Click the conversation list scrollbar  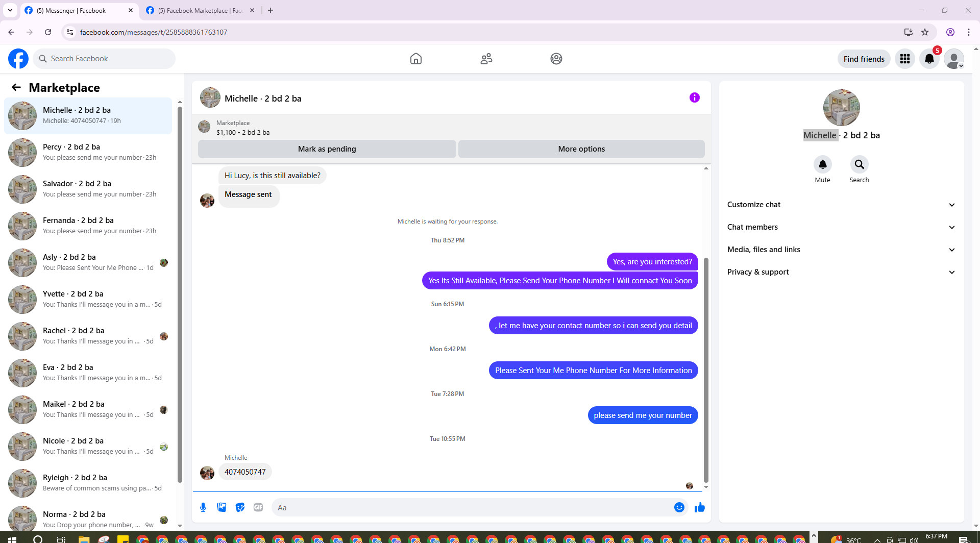point(180,294)
